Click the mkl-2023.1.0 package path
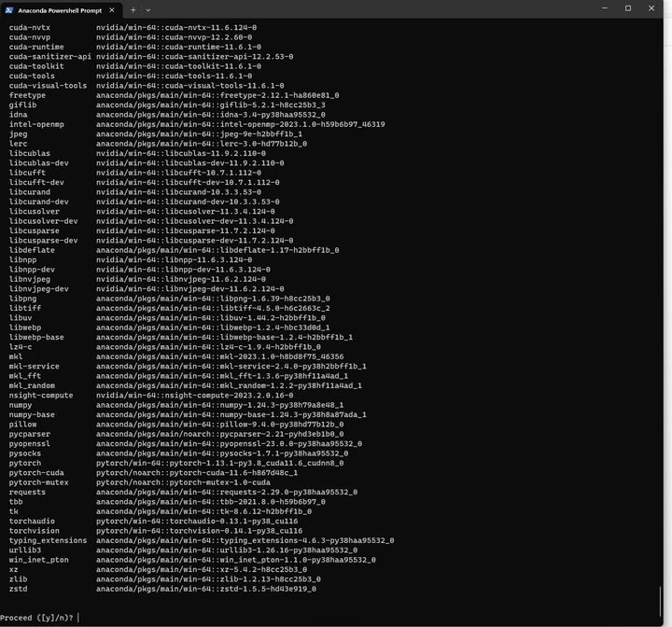 220,356
